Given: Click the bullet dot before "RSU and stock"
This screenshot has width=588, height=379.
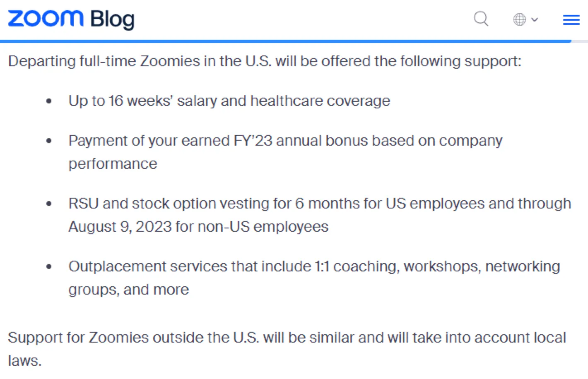Looking at the screenshot, I should (49, 204).
